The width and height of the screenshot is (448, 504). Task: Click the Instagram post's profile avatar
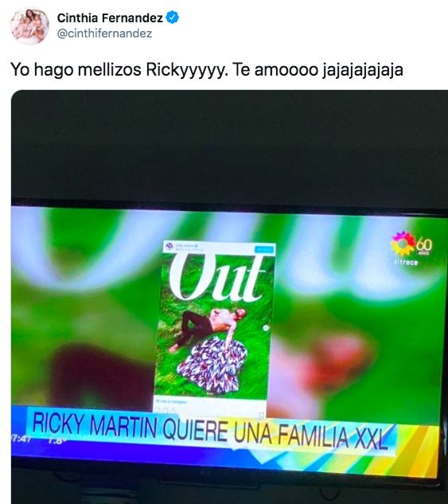[169, 247]
